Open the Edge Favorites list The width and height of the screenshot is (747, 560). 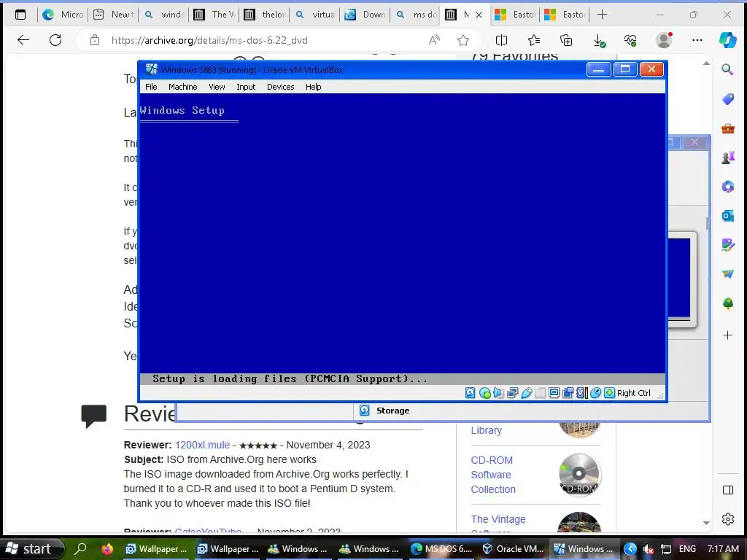pyautogui.click(x=534, y=40)
